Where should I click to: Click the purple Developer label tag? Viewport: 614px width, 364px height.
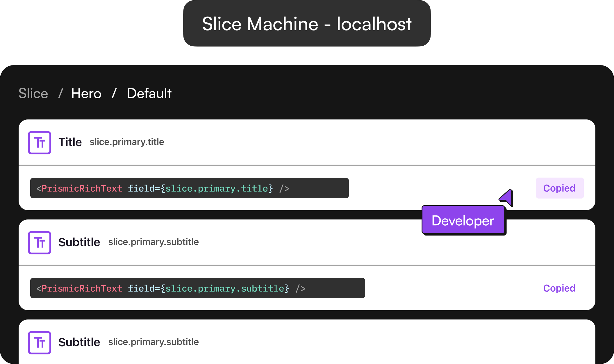[463, 221]
